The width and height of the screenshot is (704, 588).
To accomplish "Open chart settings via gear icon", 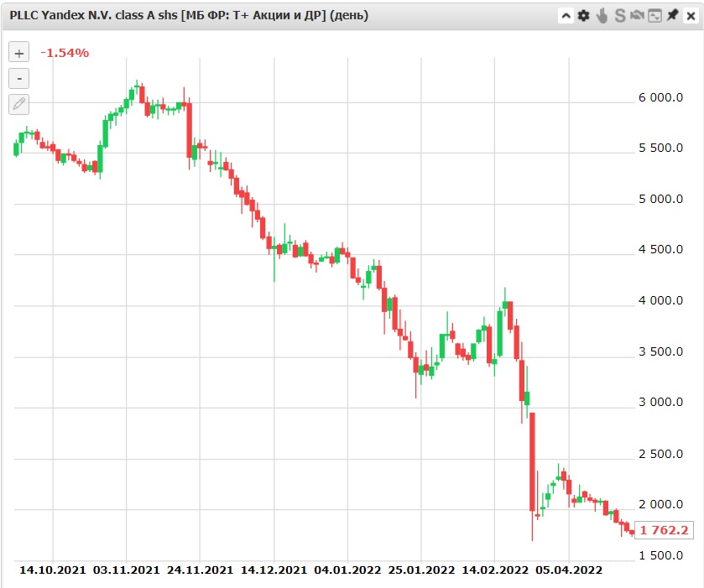I will click(584, 16).
